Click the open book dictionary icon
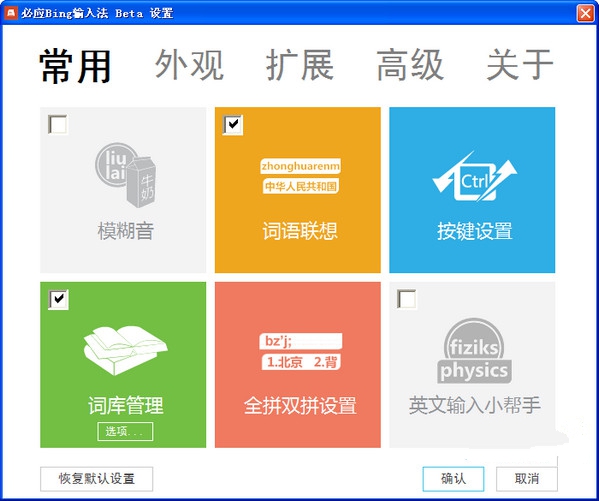This screenshot has height=501, width=599. click(x=125, y=350)
